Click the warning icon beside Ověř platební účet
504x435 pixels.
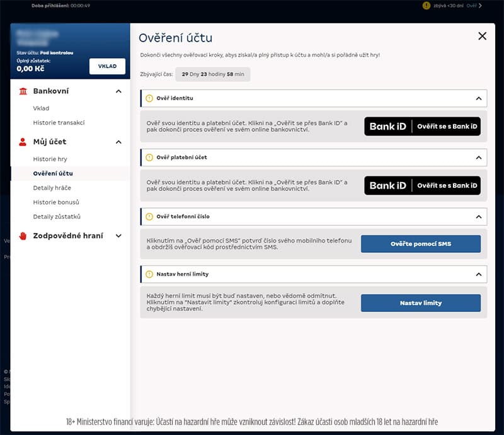[149, 158]
